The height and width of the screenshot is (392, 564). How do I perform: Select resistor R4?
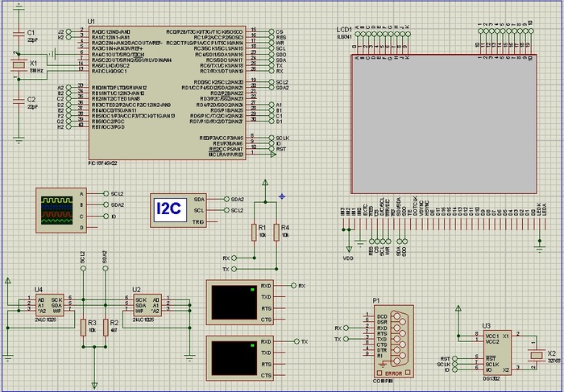click(x=276, y=233)
